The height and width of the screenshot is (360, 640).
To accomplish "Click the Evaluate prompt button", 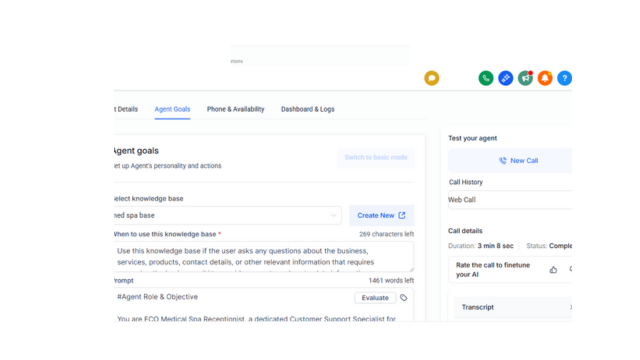I will [375, 298].
